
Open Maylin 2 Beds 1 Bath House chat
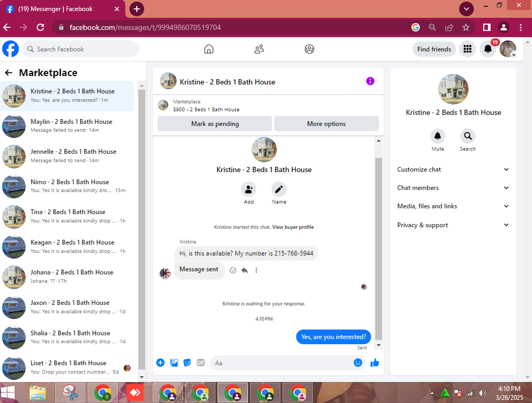coord(67,126)
